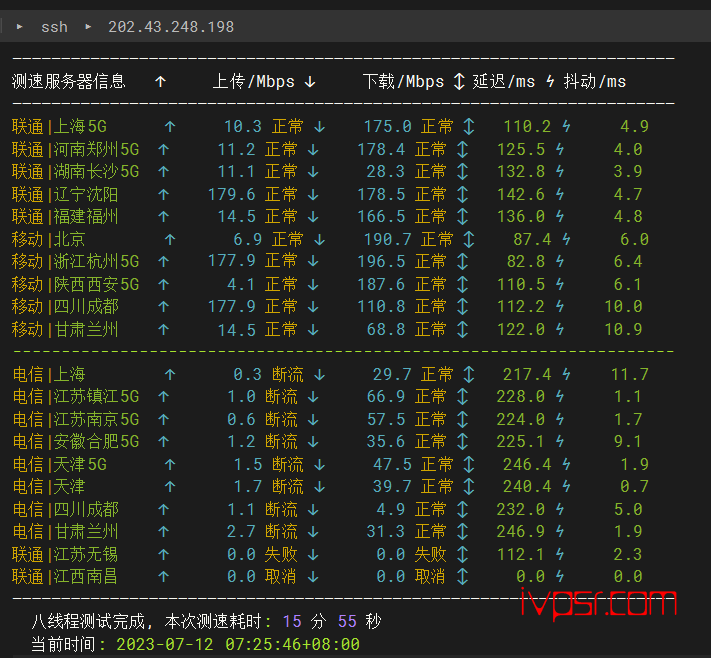The height and width of the screenshot is (658, 711).
Task: Click download value 4.9 in 电信 四川成都 row
Action: [x=391, y=509]
